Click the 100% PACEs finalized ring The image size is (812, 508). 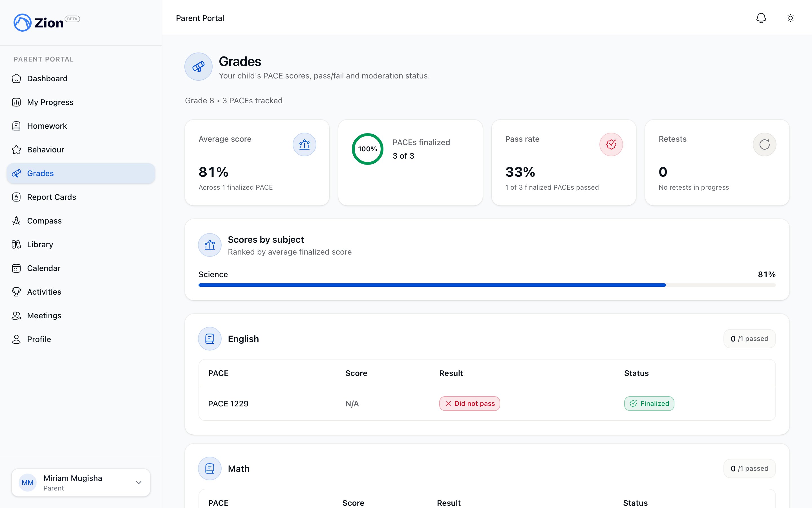click(367, 149)
